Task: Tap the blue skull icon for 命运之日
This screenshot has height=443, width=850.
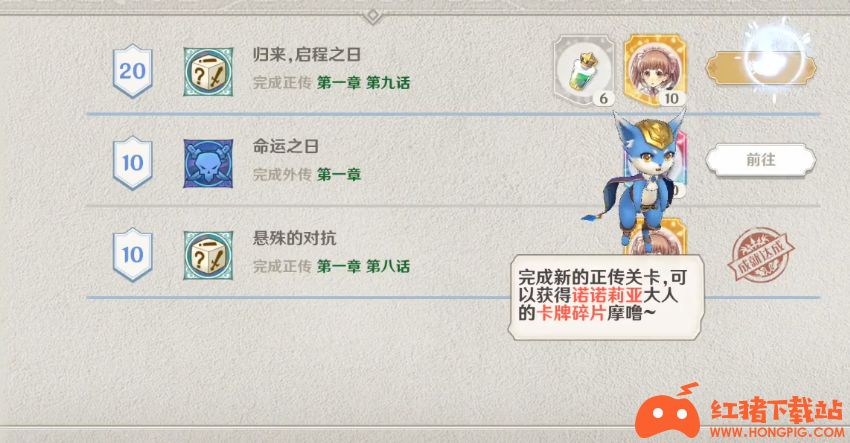Action: point(208,163)
